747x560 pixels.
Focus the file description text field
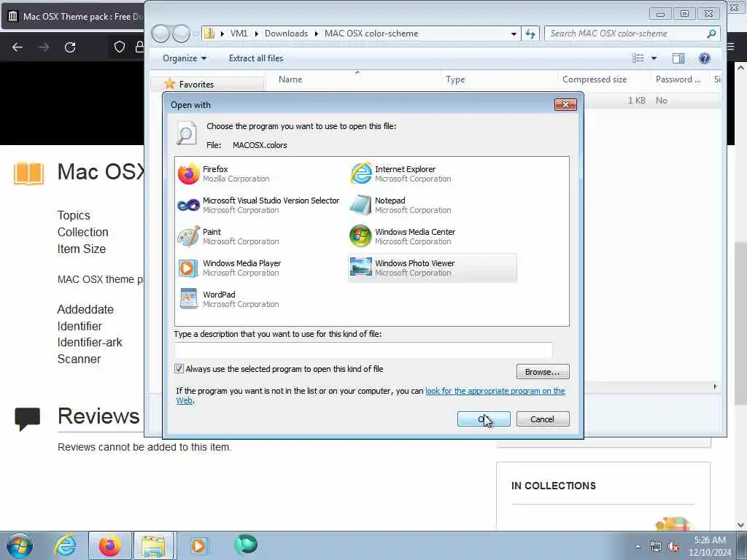363,350
